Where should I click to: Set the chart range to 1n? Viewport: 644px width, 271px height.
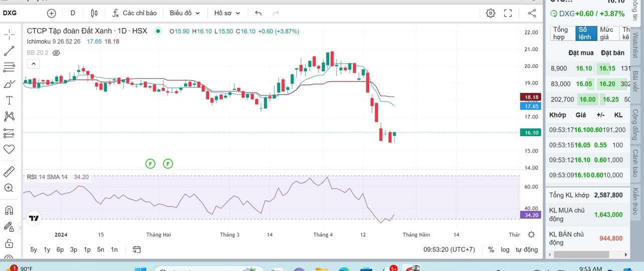(114, 249)
